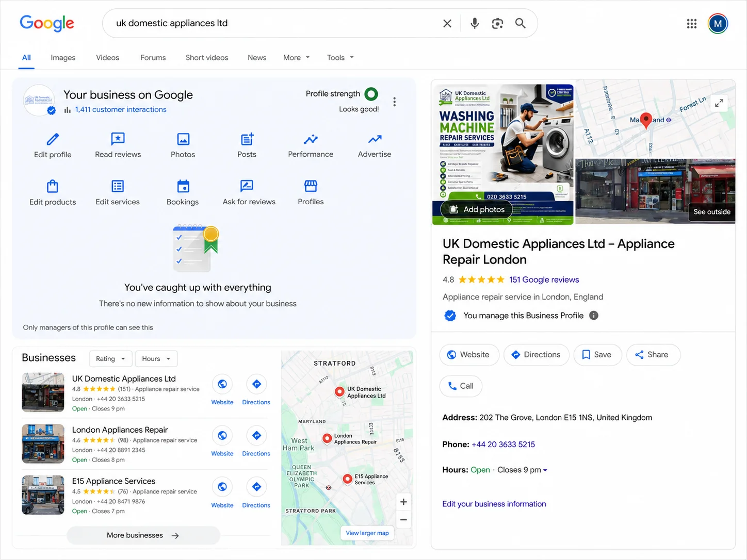
Task: Open Profiles storefront icon
Action: [x=311, y=186]
